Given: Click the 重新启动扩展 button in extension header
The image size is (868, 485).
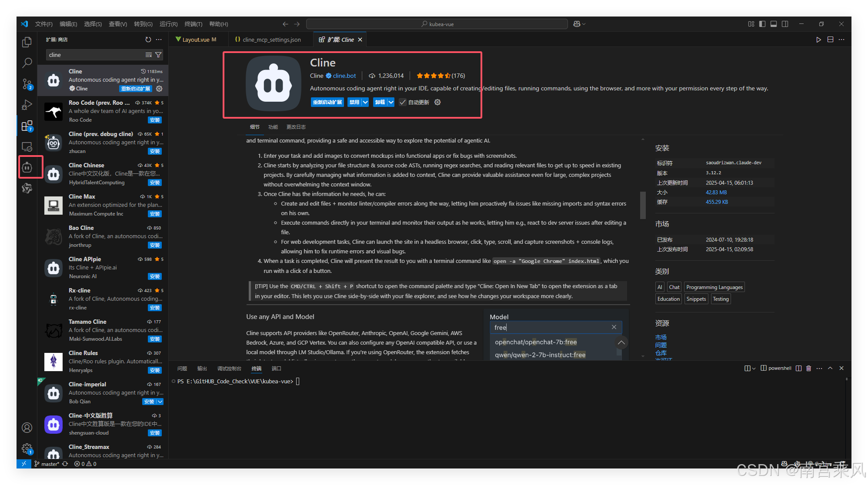Looking at the screenshot, I should [327, 102].
